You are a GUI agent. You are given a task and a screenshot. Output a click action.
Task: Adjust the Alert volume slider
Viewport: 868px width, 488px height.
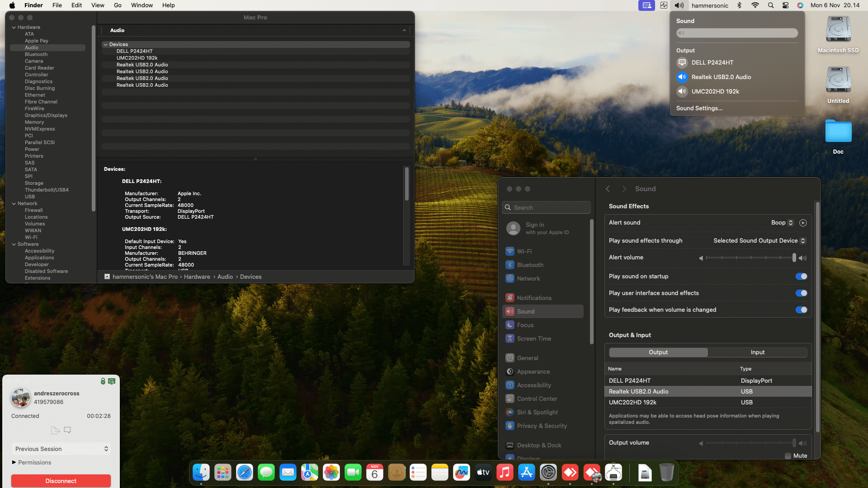(751, 258)
